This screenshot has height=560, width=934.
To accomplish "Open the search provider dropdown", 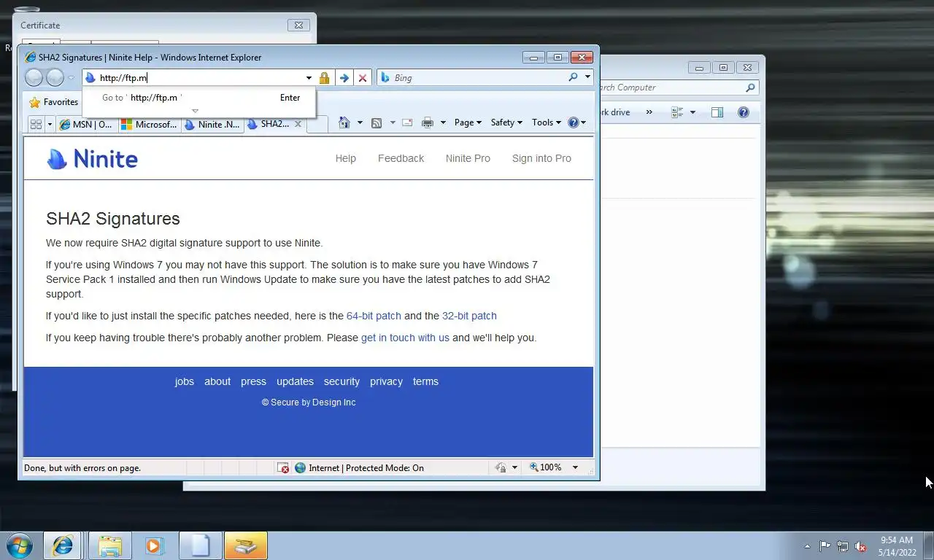I will (587, 77).
